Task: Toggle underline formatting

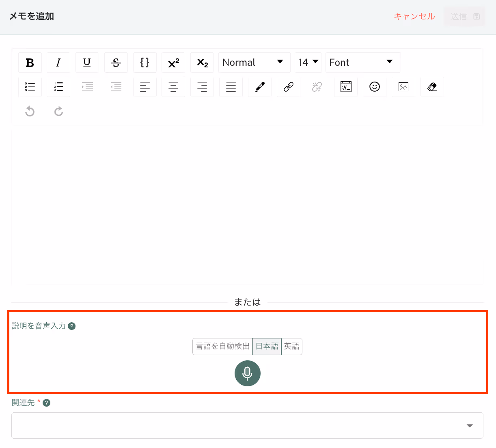Action: point(87,62)
